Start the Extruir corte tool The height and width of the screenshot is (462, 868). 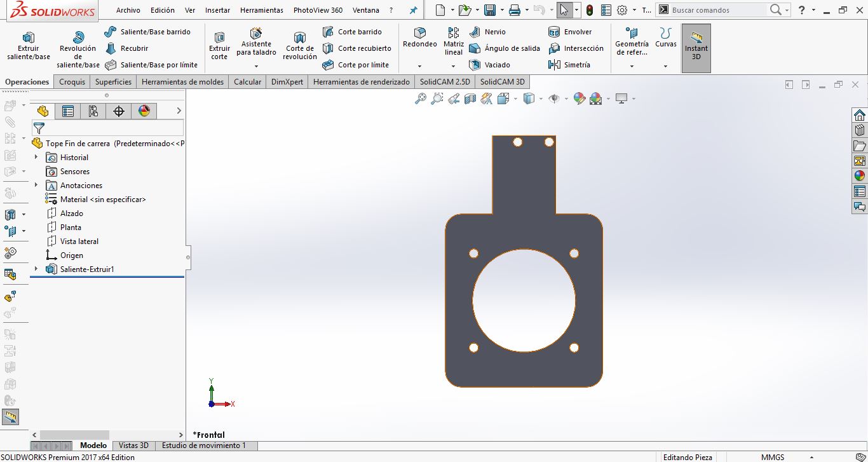[219, 46]
